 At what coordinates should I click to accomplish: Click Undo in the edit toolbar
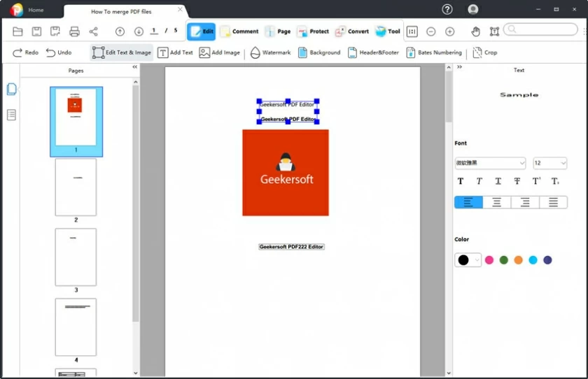tap(59, 52)
